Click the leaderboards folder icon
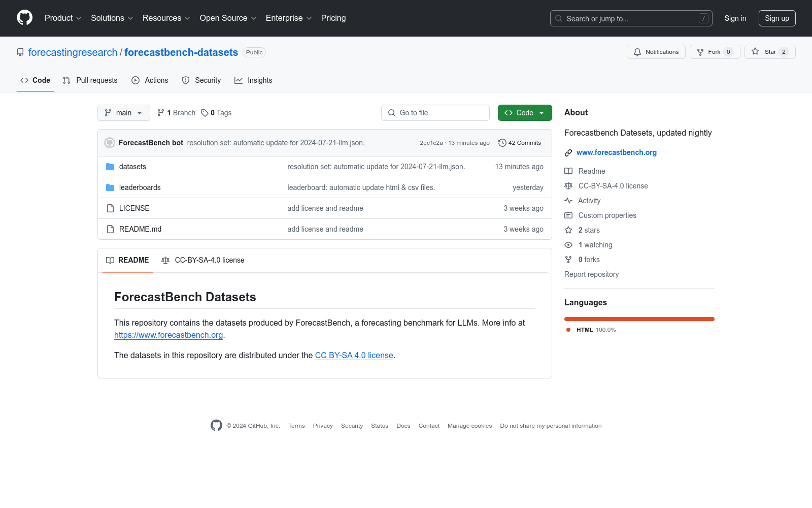 click(110, 187)
